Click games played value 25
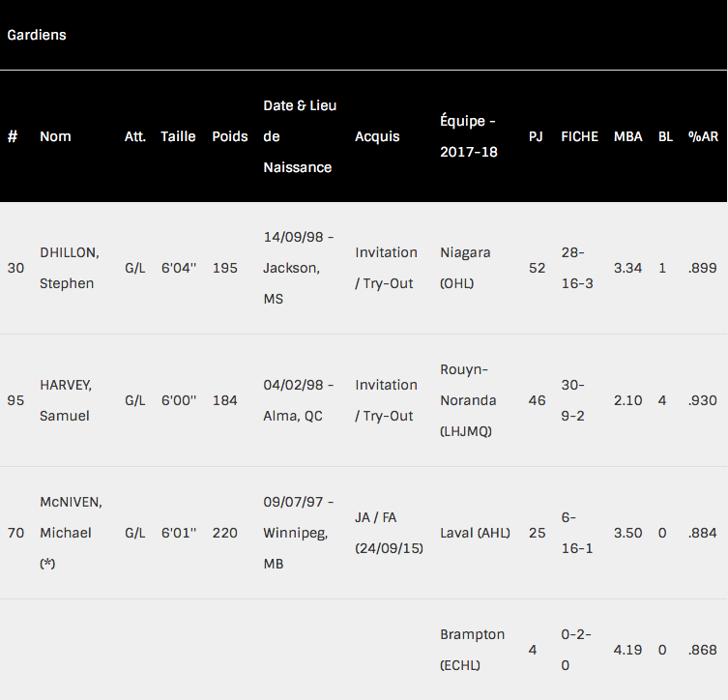This screenshot has height=700, width=728. click(538, 533)
